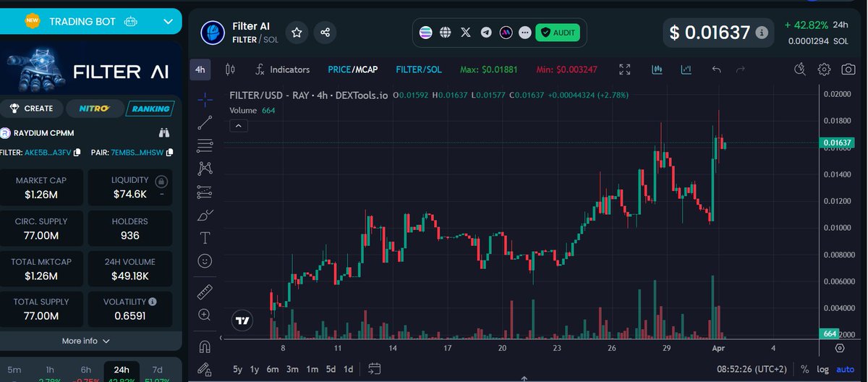Set chart range to 5y
Screen dimensions: 868x382
[238, 369]
